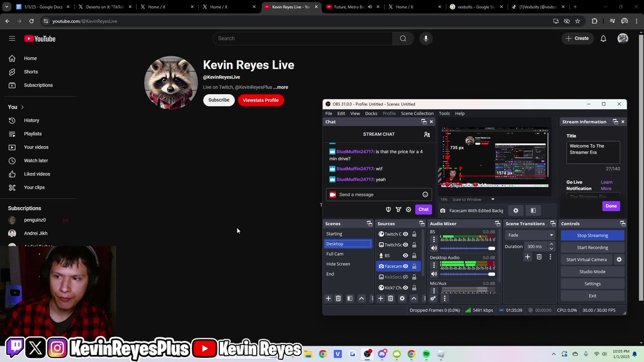Image resolution: width=644 pixels, height=362 pixels.
Task: Open emoji picker in Send a message box
Action: coord(425,195)
